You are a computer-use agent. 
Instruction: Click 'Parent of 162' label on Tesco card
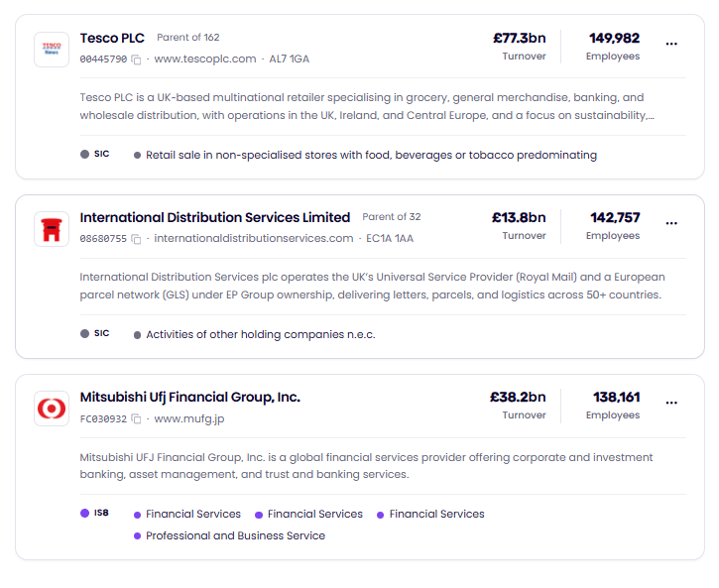point(188,38)
